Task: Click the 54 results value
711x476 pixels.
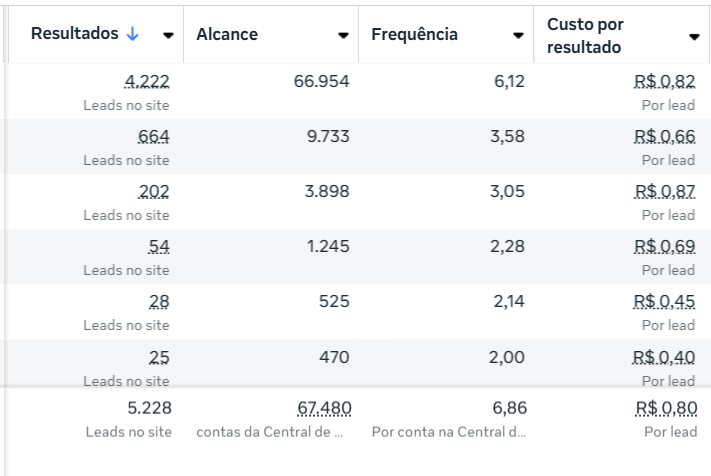Action: pyautogui.click(x=158, y=246)
